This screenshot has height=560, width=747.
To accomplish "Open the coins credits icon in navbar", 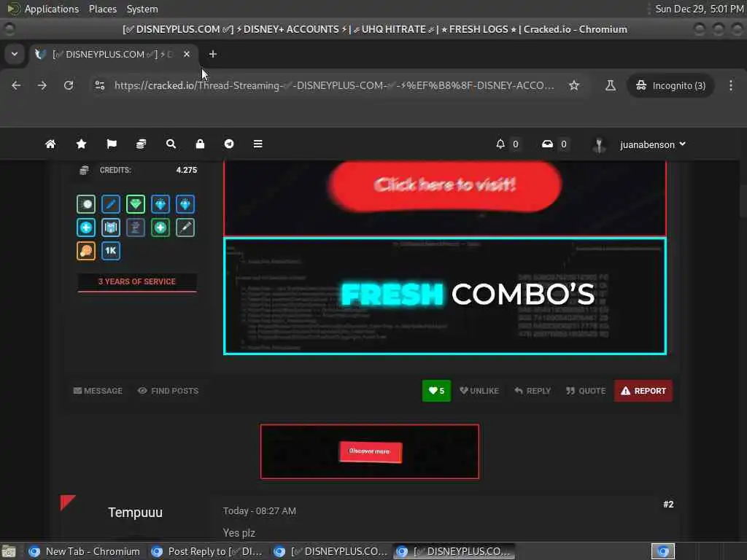I will click(141, 144).
